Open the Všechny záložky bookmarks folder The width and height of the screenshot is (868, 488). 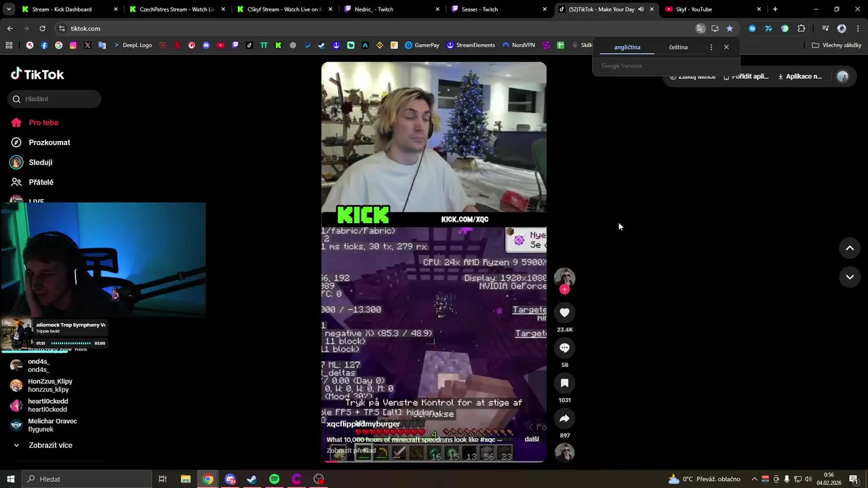[836, 45]
